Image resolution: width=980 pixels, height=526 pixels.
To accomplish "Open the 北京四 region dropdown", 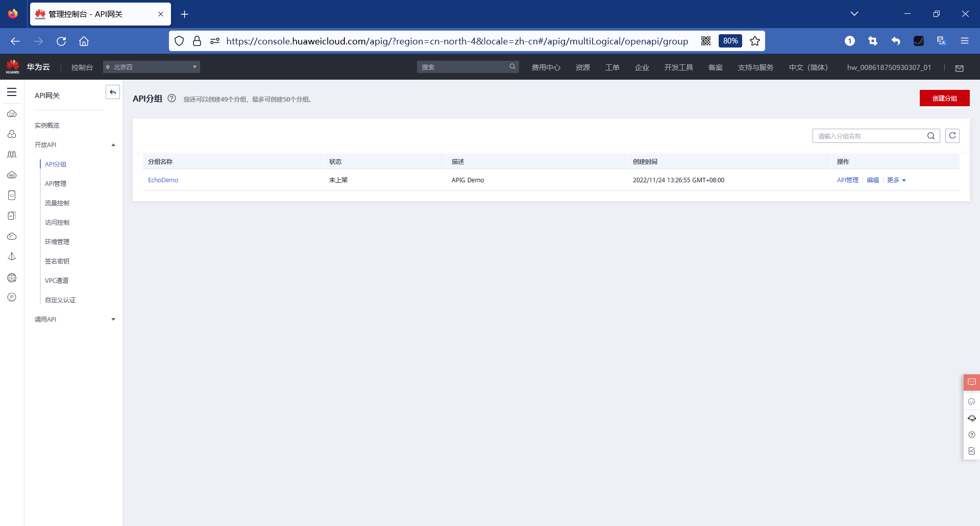I will pos(152,67).
